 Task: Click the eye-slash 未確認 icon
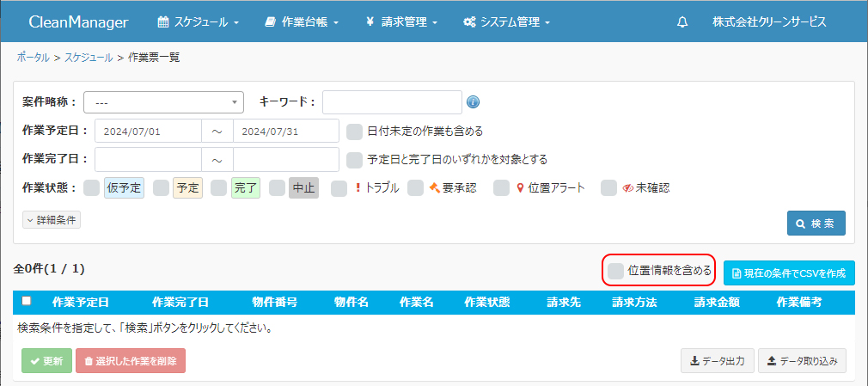pyautogui.click(x=627, y=187)
